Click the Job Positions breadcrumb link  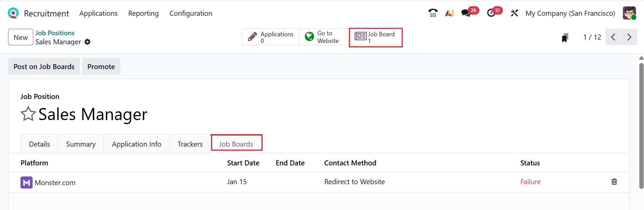55,33
